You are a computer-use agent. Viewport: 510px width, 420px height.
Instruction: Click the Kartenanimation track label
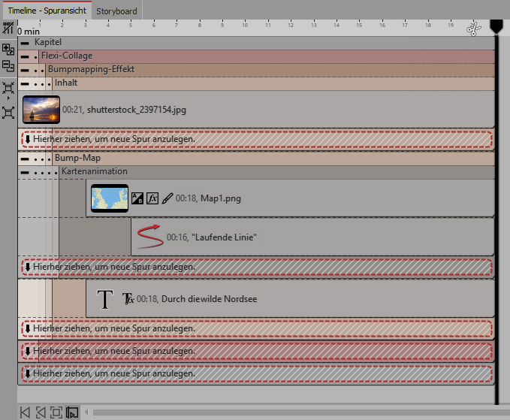click(x=95, y=171)
